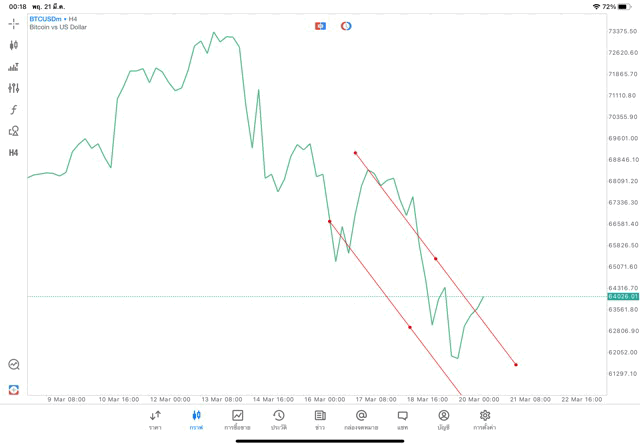Image resolution: width=640 pixels, height=447 pixels.
Task: Open the การตั้งค่า settings tab
Action: coord(485,419)
